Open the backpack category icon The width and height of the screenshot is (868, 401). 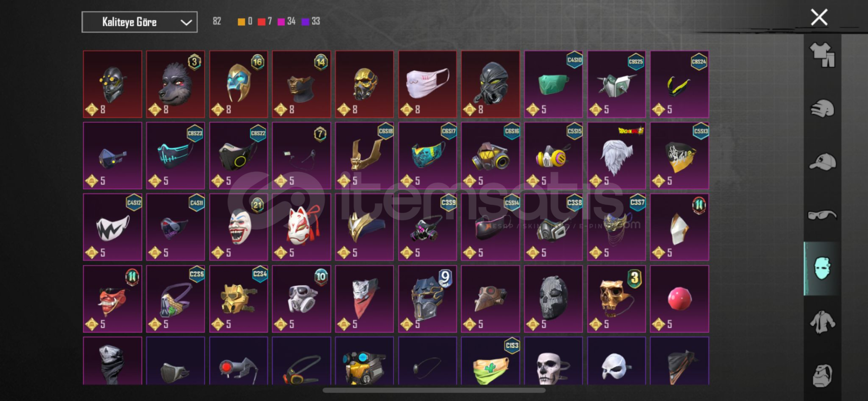click(x=822, y=375)
